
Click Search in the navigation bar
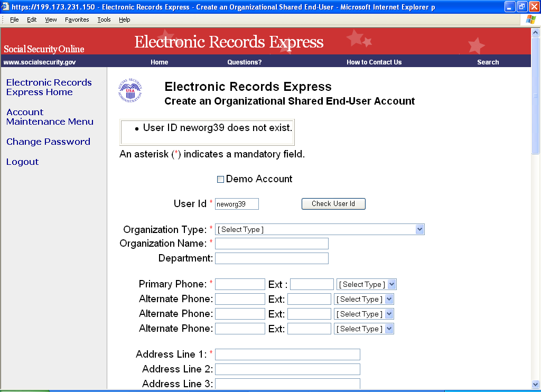[488, 62]
